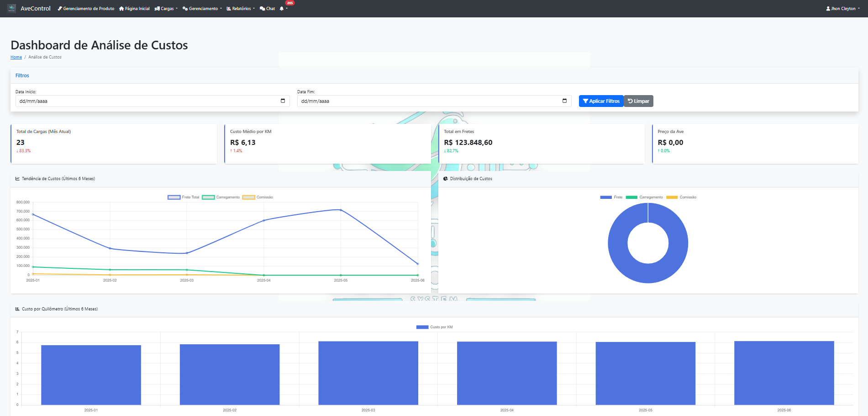Click the Gerenciamento de Produto icon
The height and width of the screenshot is (416, 868).
60,9
